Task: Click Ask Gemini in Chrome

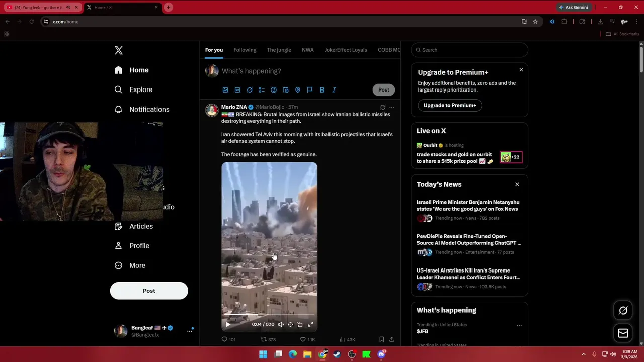Action: click(573, 7)
